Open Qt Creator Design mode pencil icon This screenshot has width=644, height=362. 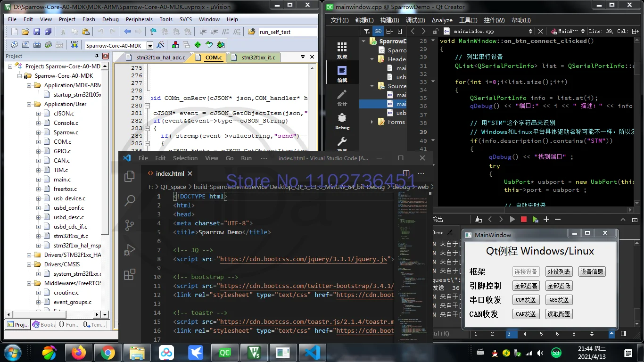pos(342,97)
